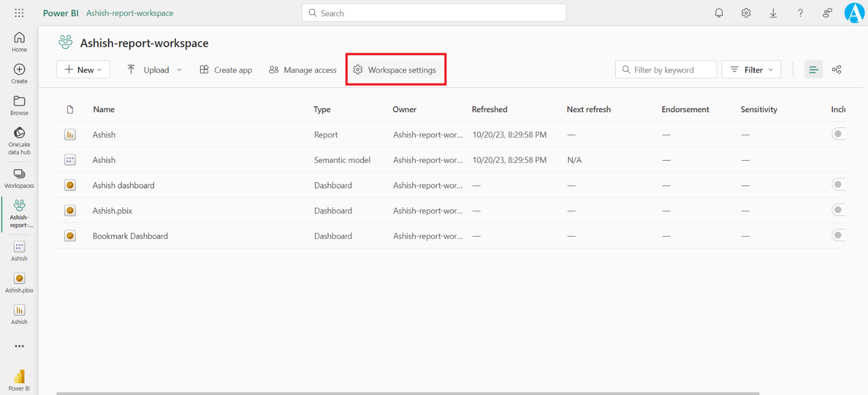
Task: Click the Create plus icon in sidebar
Action: tap(19, 73)
